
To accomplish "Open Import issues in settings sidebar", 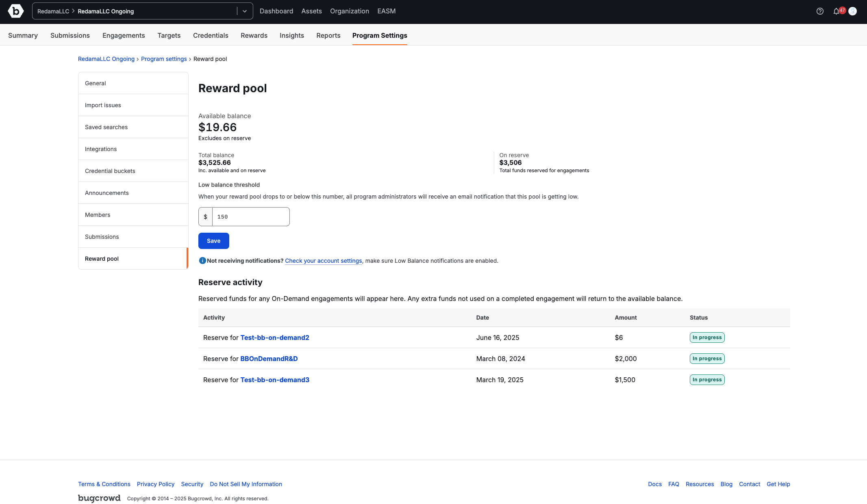I will click(x=133, y=105).
